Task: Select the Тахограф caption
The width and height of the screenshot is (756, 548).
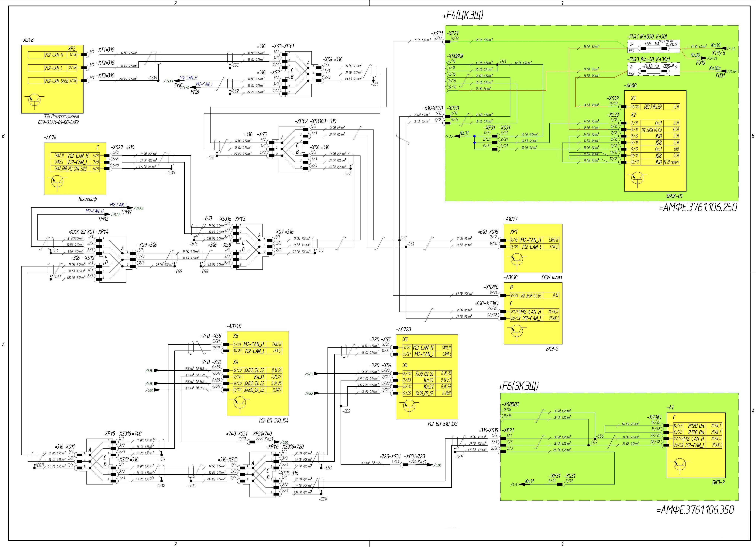Action: (87, 199)
